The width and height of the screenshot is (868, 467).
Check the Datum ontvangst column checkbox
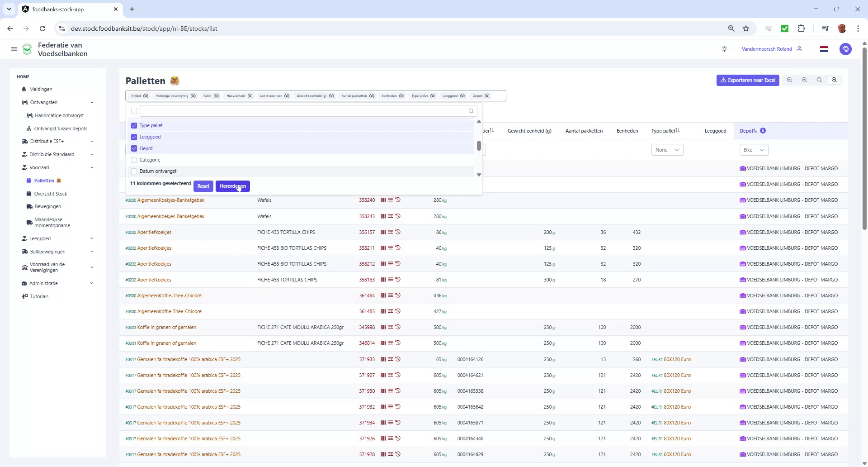pyautogui.click(x=134, y=171)
